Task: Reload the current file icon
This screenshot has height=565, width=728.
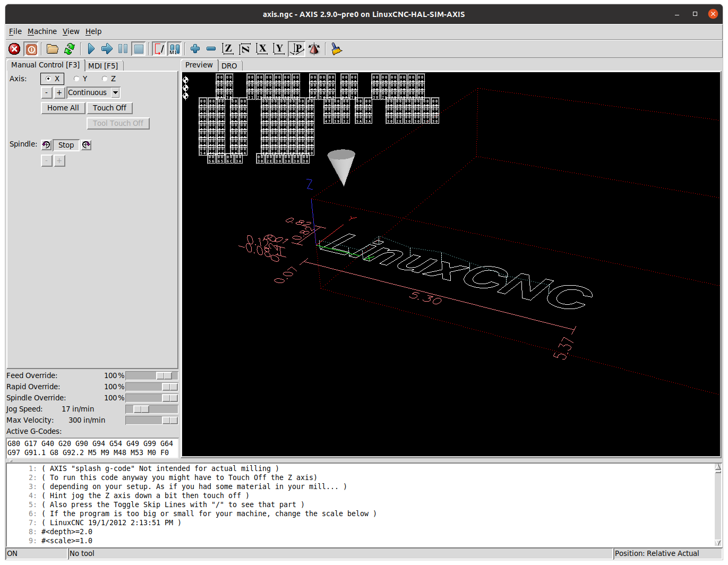Action: tap(70, 49)
